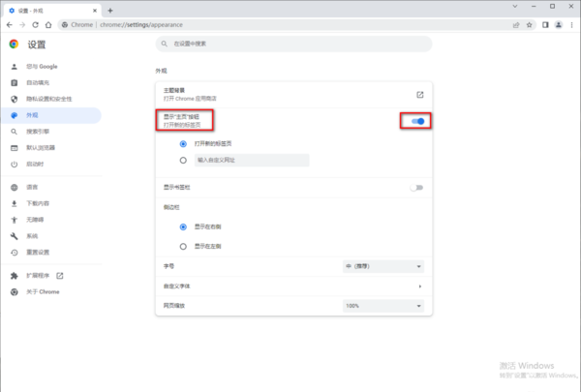Viewport: 581px width, 392px height.
Task: Select the 打开新的标签页 radio button
Action: 183,144
